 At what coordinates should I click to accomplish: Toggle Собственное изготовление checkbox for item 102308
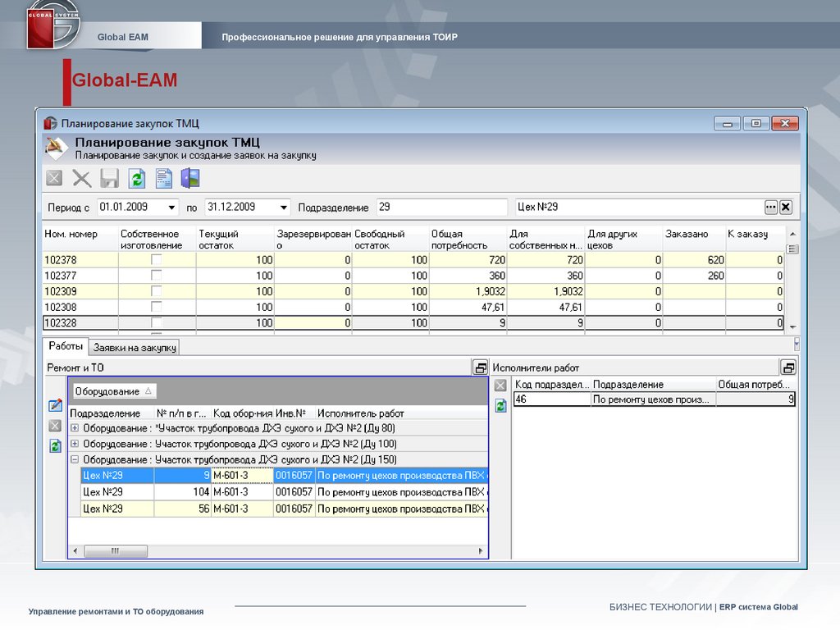[156, 307]
